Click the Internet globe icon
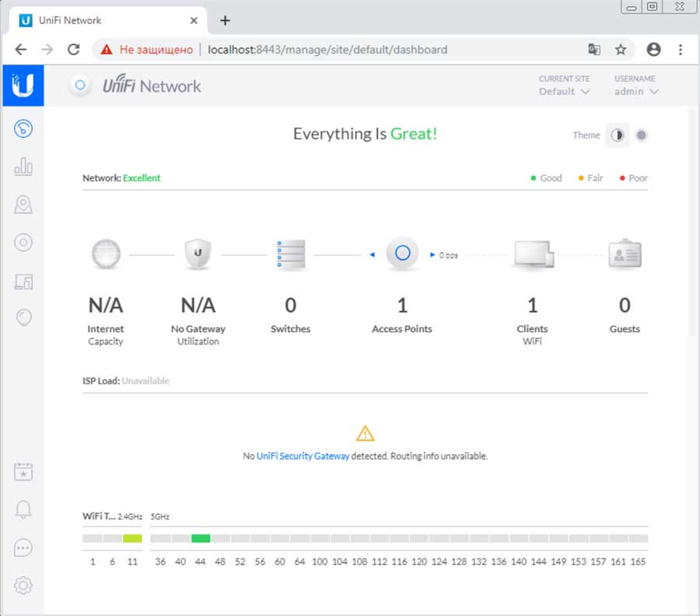 click(106, 254)
